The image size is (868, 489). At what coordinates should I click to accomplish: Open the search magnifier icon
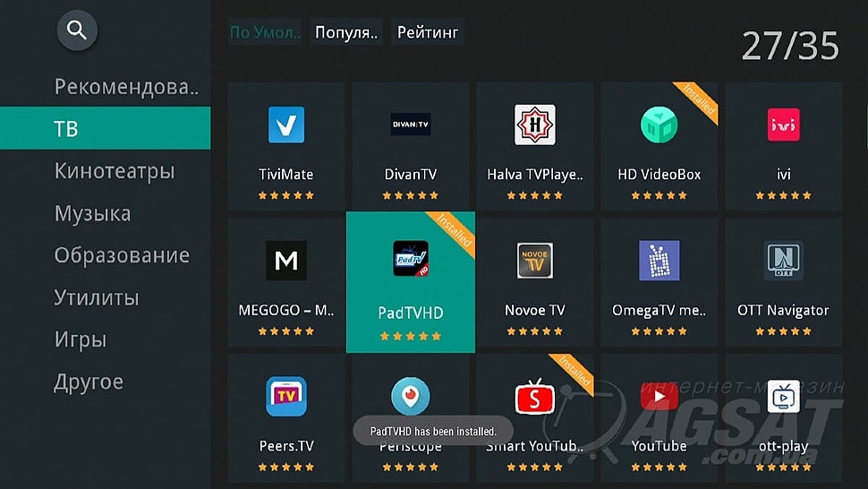click(77, 30)
